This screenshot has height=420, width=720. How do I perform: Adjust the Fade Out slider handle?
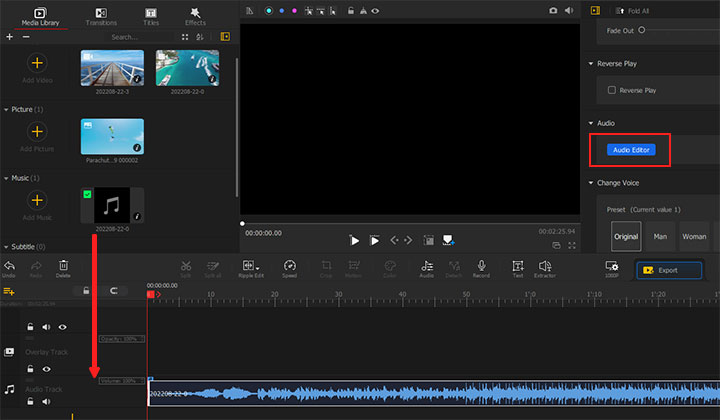(640, 31)
